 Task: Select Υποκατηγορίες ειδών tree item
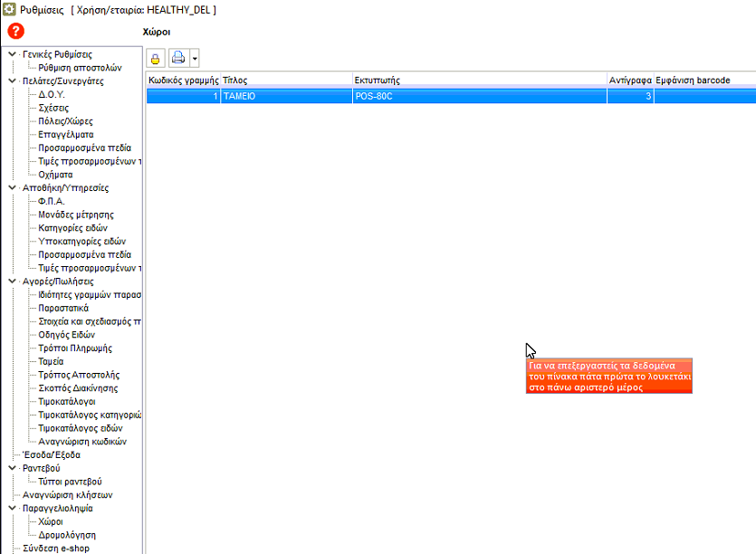82,242
